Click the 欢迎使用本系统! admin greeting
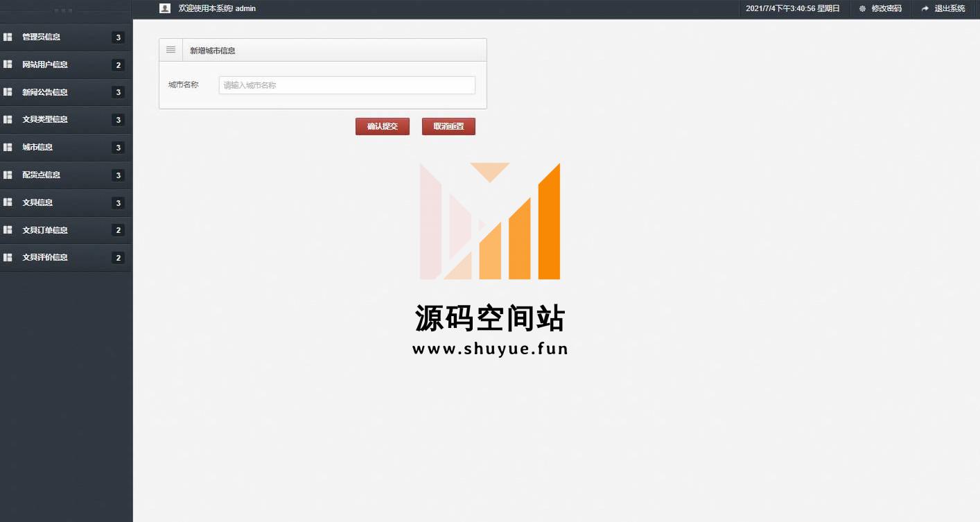 pos(217,8)
